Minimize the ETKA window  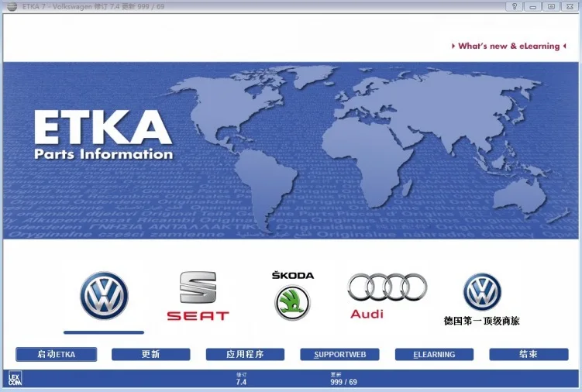click(532, 6)
